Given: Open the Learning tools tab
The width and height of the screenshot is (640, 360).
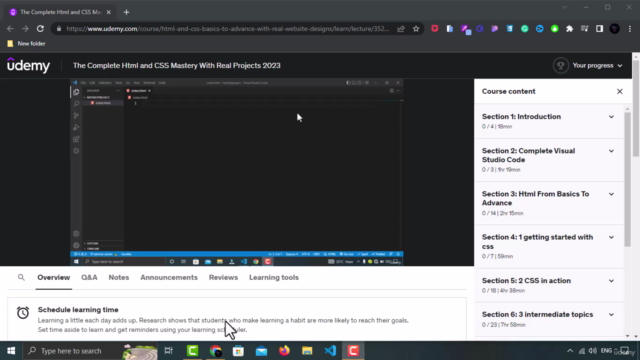Looking at the screenshot, I should click(274, 278).
